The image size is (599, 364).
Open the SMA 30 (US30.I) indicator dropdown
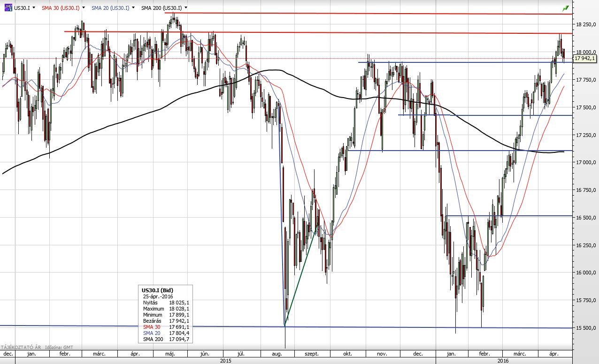(83, 8)
